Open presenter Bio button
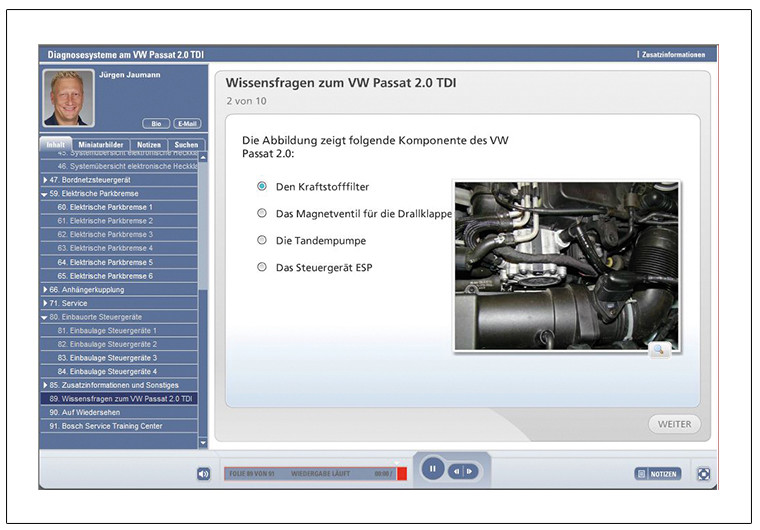The width and height of the screenshot is (760, 530). tap(156, 124)
